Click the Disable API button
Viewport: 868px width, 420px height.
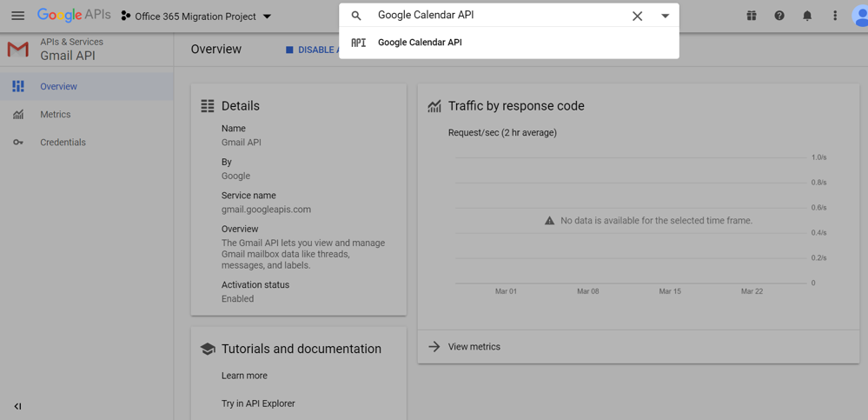[x=313, y=50]
